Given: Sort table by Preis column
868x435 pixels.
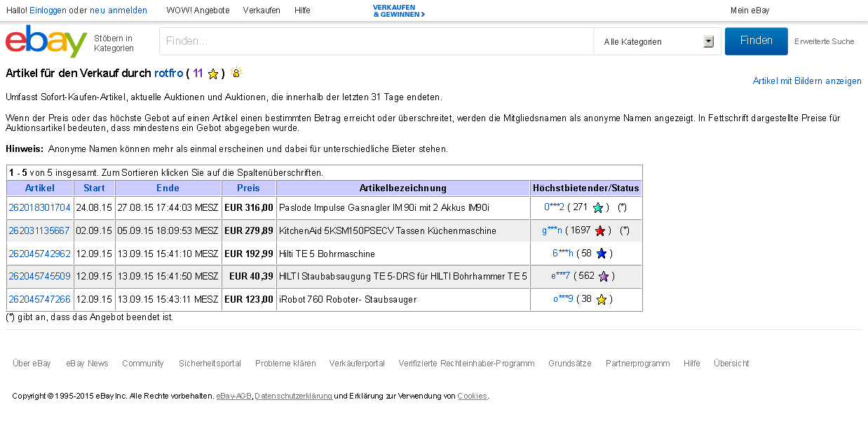Looking at the screenshot, I should pyautogui.click(x=248, y=188).
